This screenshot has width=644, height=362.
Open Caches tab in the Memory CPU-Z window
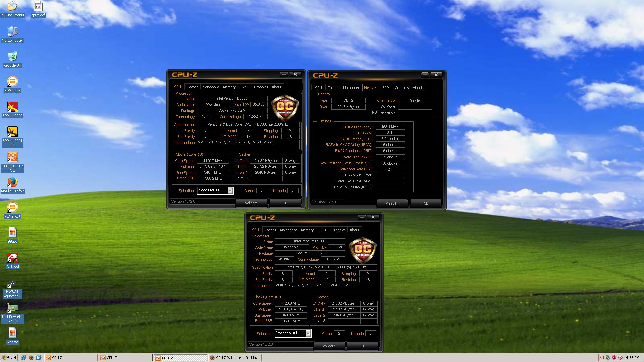[333, 88]
